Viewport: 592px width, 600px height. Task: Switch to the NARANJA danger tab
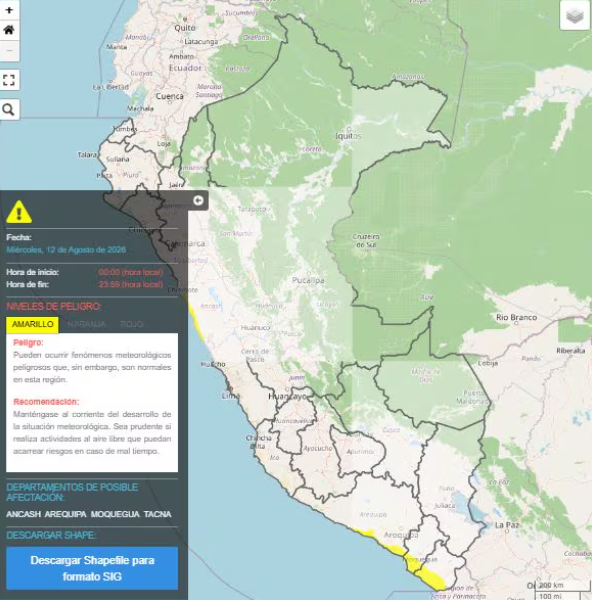pos(86,324)
